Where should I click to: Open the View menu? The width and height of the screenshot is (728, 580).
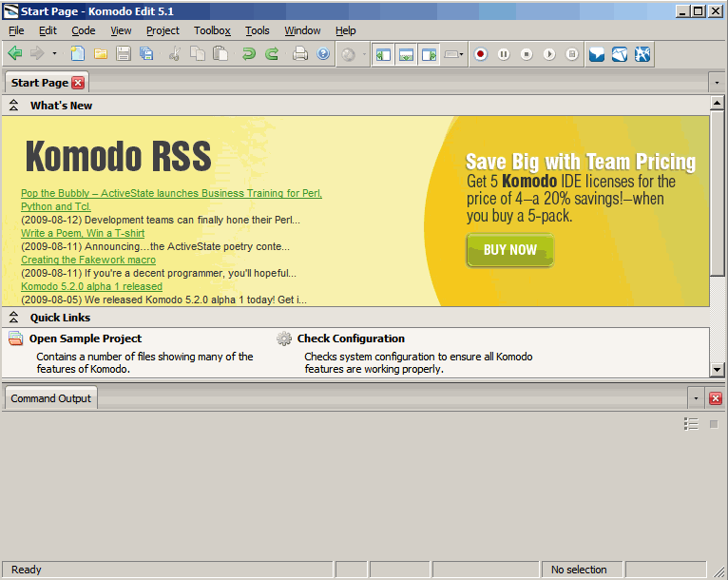click(121, 30)
